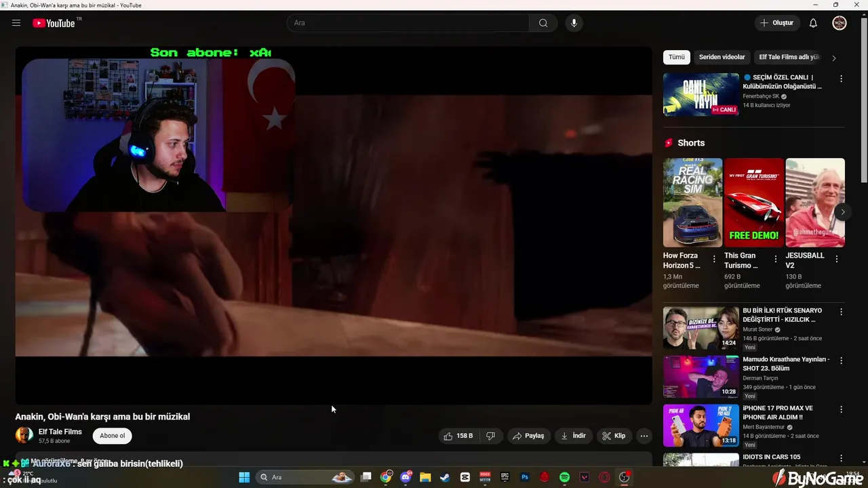Viewport: 868px width, 488px height.
Task: Open Photoshop from the taskbar
Action: (524, 477)
